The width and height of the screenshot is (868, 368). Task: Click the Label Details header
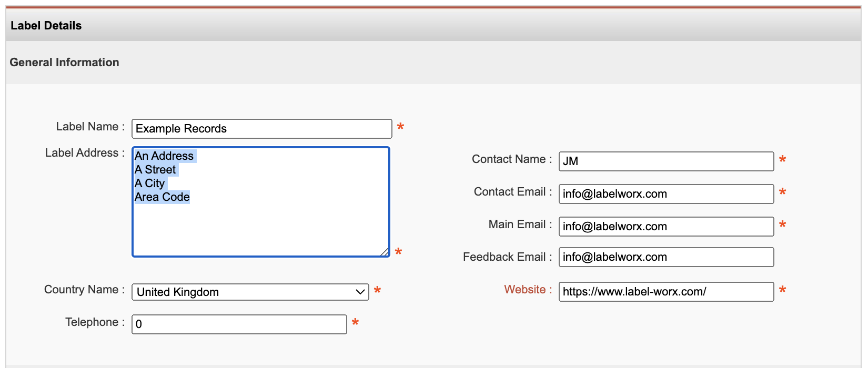(46, 26)
